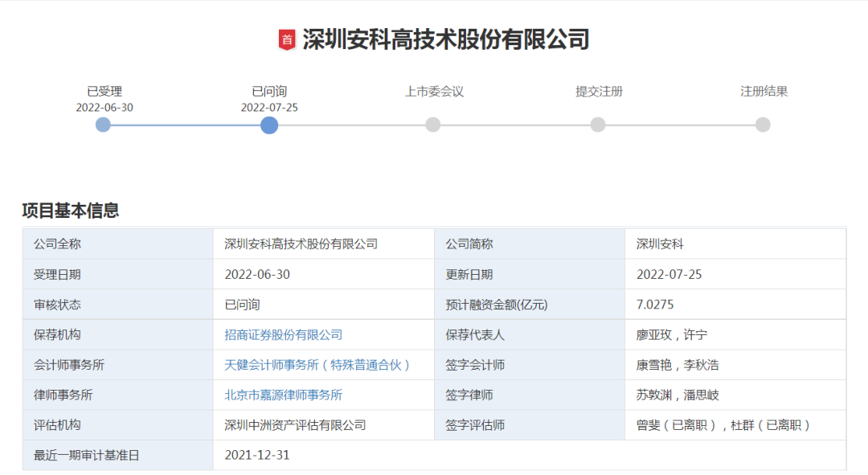868x475 pixels.
Task: Click the value 深圳安科
Action: click(x=660, y=244)
